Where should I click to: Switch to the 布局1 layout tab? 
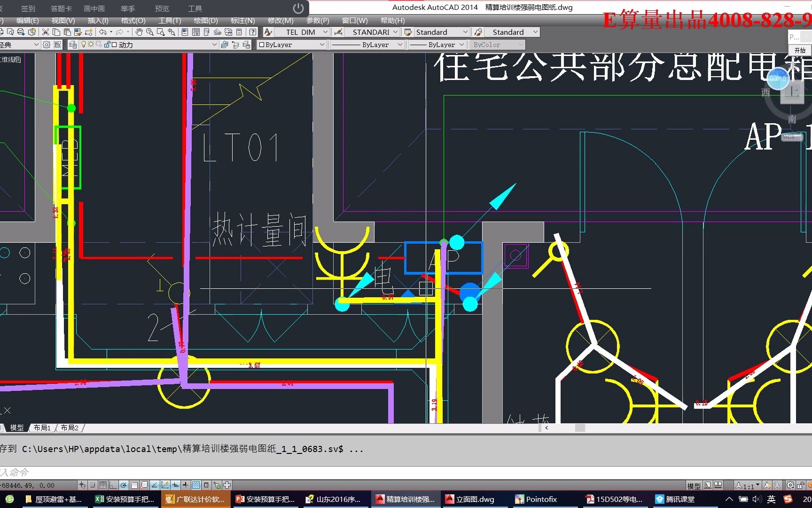42,428
